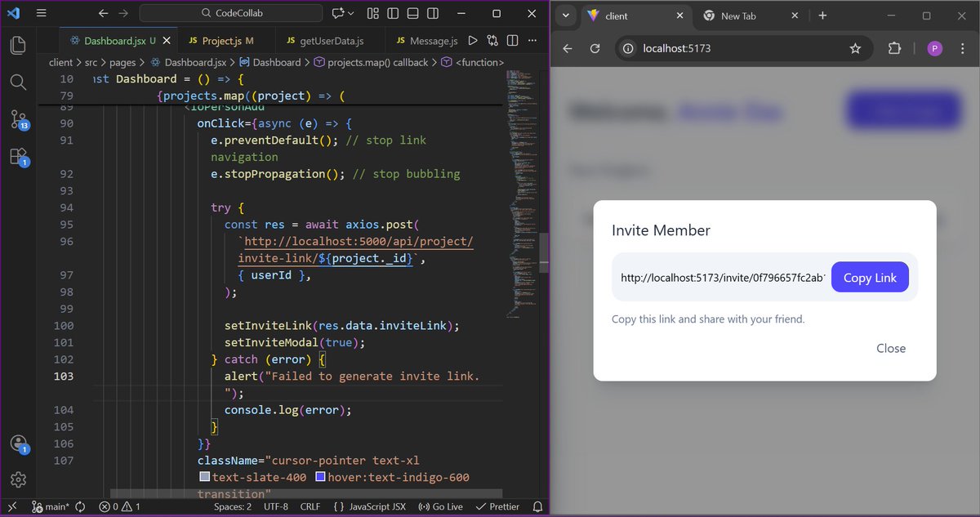Open Chrome tab search dropdown arrow
Viewport: 980px width, 517px height.
566,16
